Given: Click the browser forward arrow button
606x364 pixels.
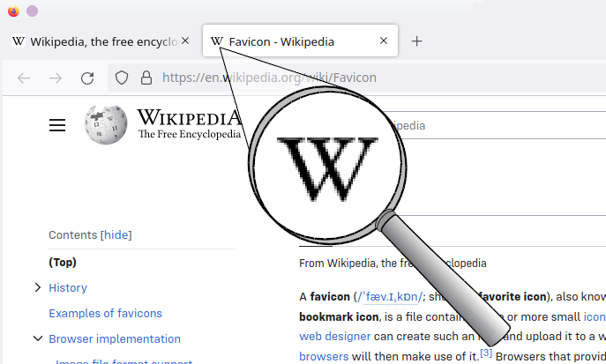Looking at the screenshot, I should [x=56, y=78].
